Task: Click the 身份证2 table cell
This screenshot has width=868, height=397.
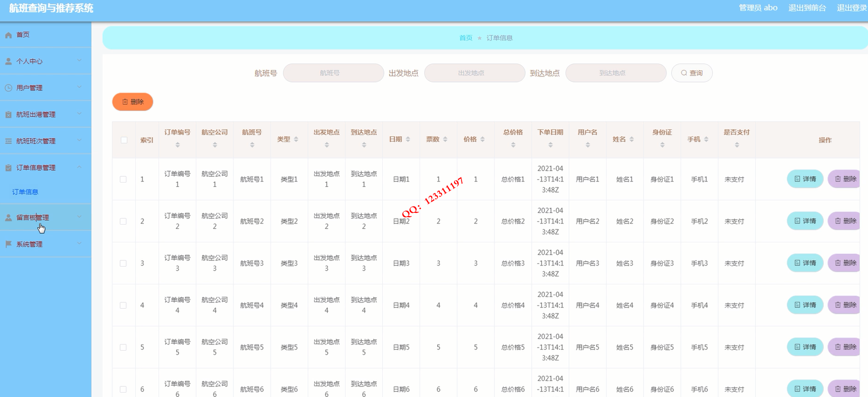Action: (662, 221)
